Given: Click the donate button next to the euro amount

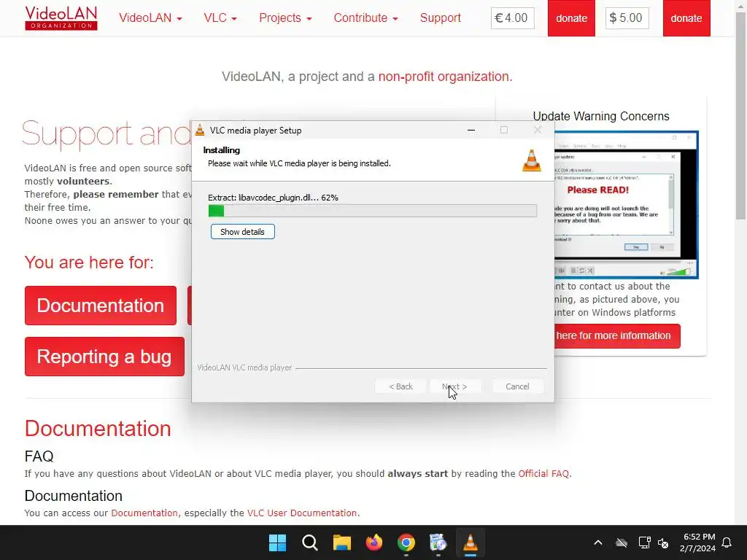Looking at the screenshot, I should pyautogui.click(x=571, y=18).
